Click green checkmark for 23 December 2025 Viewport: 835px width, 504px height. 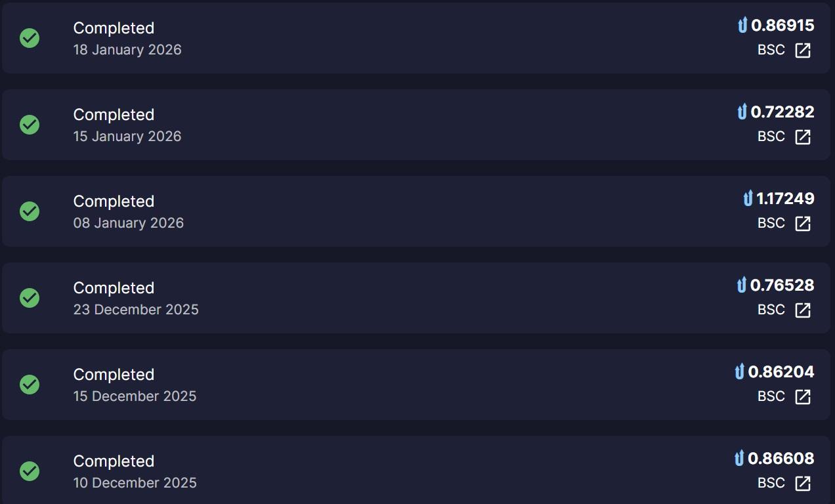click(30, 298)
